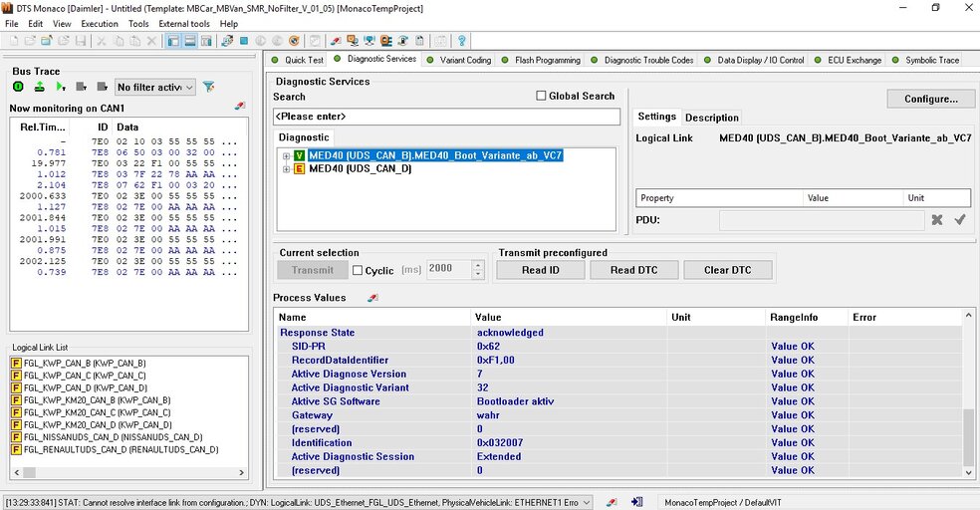This screenshot has height=510, width=980.
Task: Open the Bus Trace filter funnel icon
Action: (209, 87)
